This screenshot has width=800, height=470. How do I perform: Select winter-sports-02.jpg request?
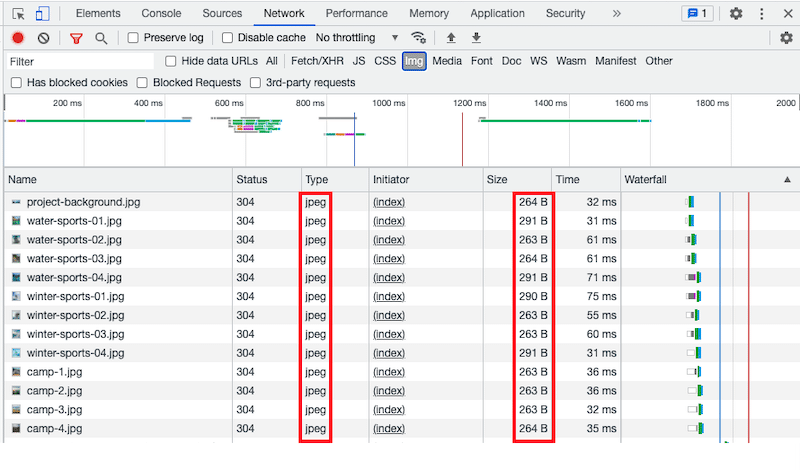coord(76,315)
